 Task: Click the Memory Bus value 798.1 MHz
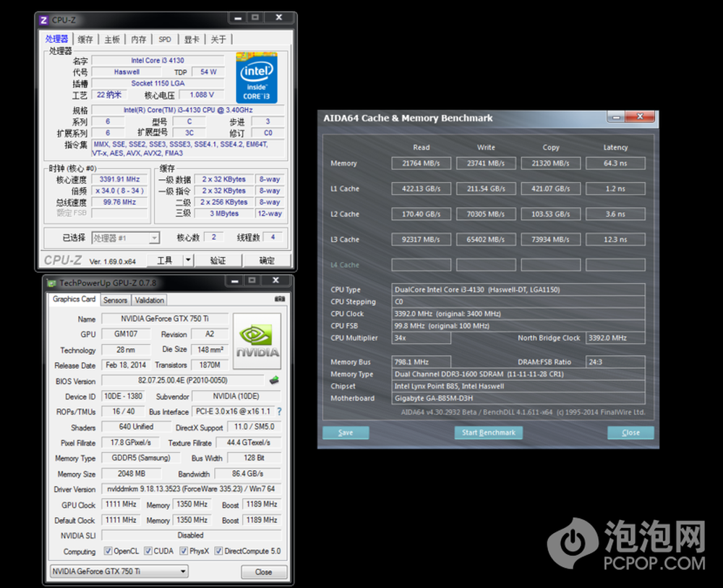[421, 362]
